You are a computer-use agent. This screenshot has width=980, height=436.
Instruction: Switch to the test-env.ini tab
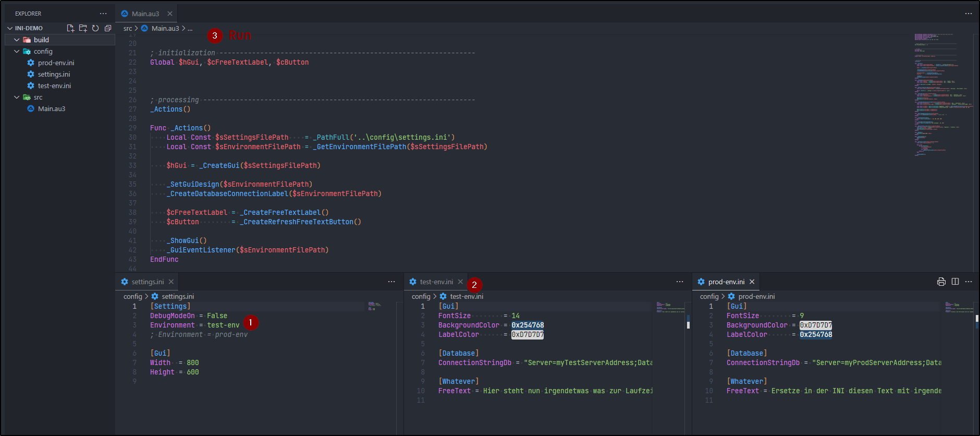436,282
